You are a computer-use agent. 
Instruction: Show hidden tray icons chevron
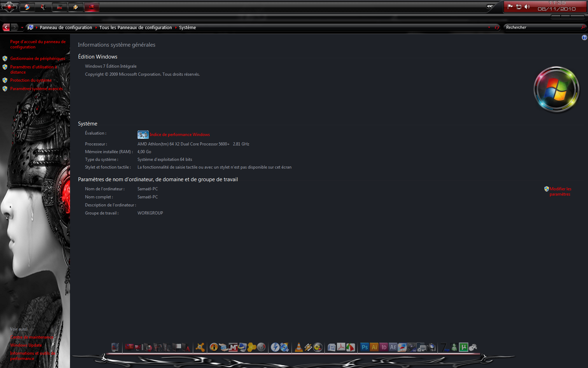pos(490,6)
